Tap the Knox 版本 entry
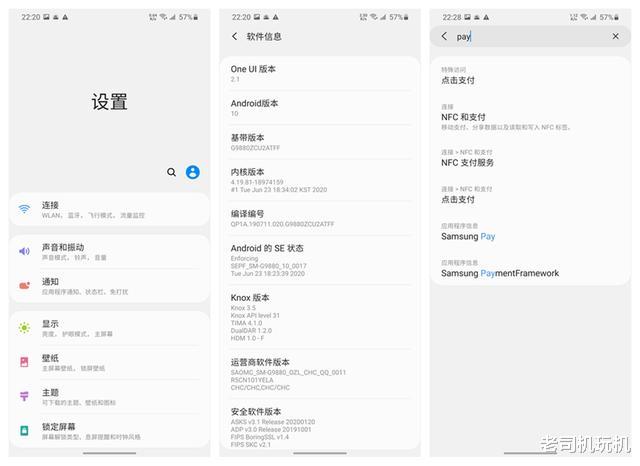The height and width of the screenshot is (466, 640). 320,317
